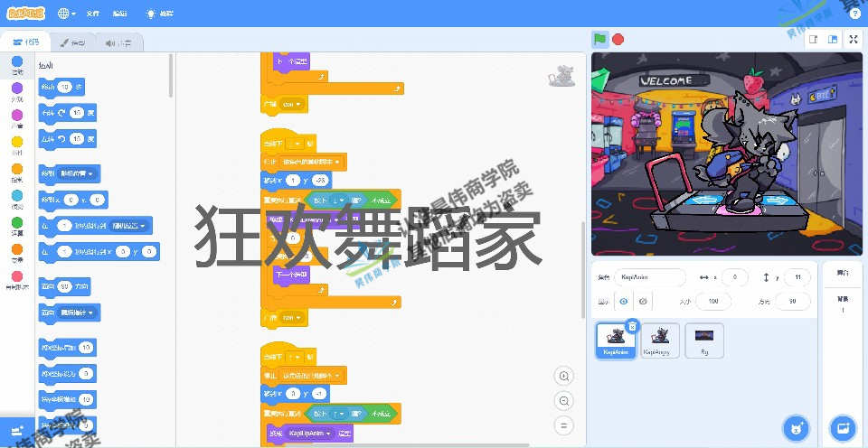Switch to the large stage layout
868x448 pixels.
click(832, 39)
